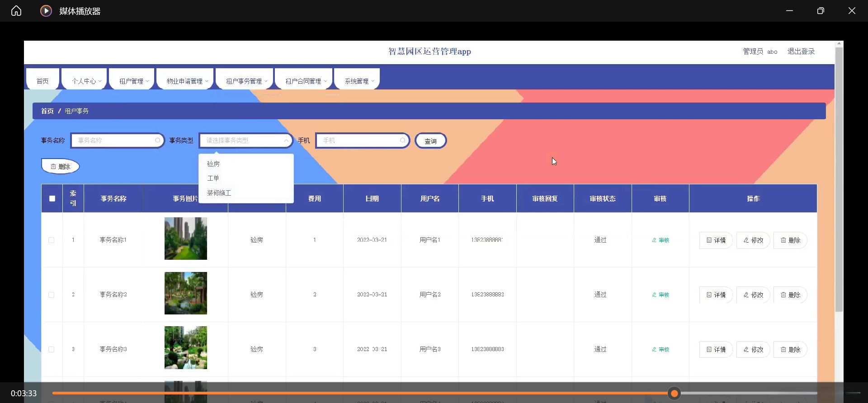Image resolution: width=868 pixels, height=403 pixels.
Task: Expand the 租户事务管理 menu
Action: coord(244,80)
